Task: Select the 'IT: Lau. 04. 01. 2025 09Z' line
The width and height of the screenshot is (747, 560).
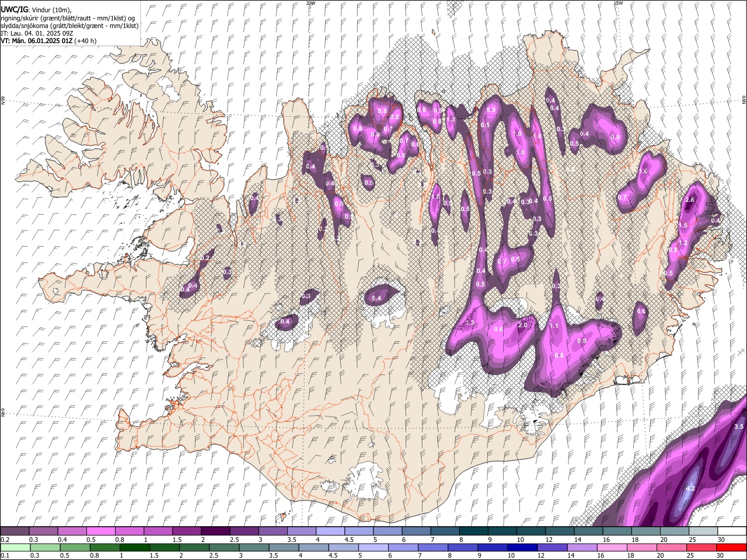Action: coord(36,33)
